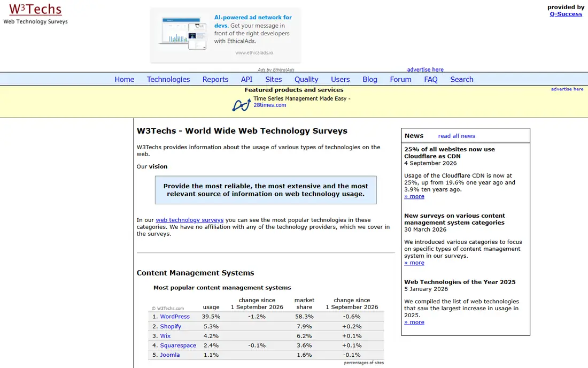Viewport: 588px width, 368px height.
Task: Click the 'Web Technology Surveys' tagline under logo
Action: (x=36, y=22)
